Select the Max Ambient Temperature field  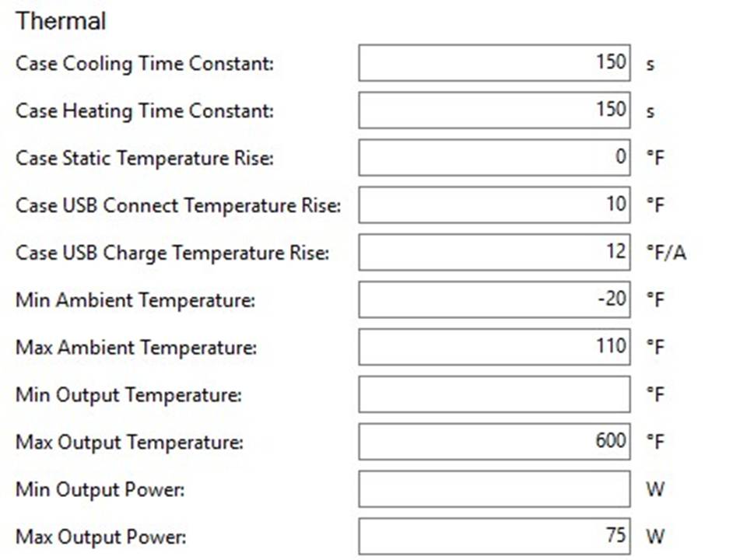[x=494, y=347]
